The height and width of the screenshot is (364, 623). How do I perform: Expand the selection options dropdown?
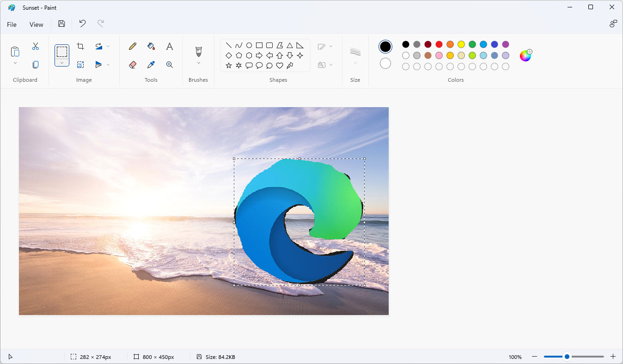click(x=62, y=63)
